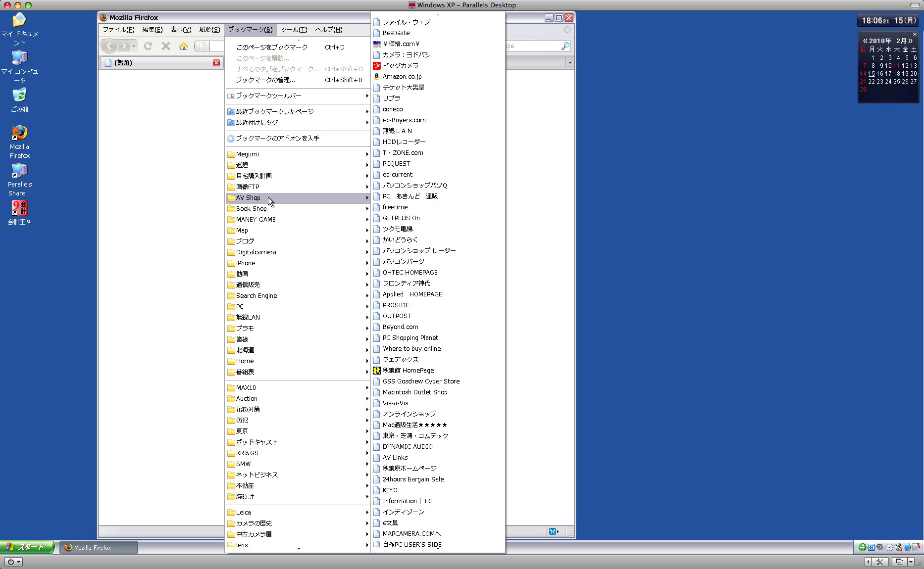Open the 24hours Bargain Sale bookmark
The height and width of the screenshot is (569, 924).
point(438,479)
